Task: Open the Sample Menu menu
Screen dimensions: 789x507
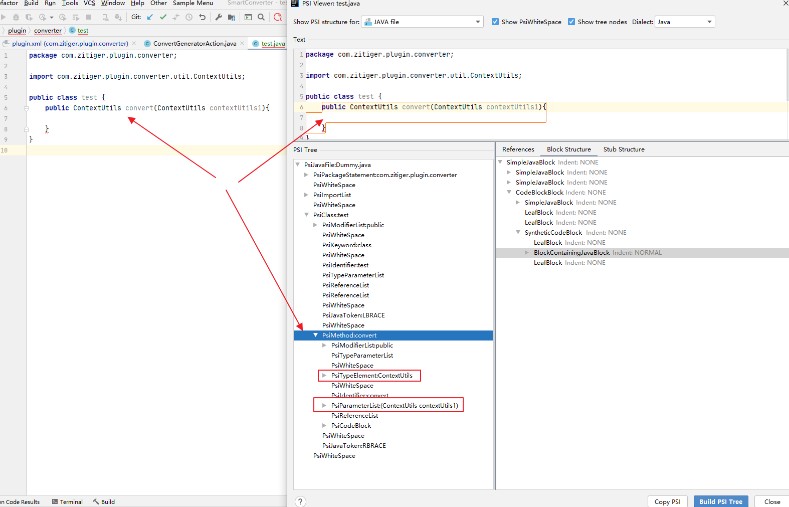Action: pyautogui.click(x=193, y=3)
